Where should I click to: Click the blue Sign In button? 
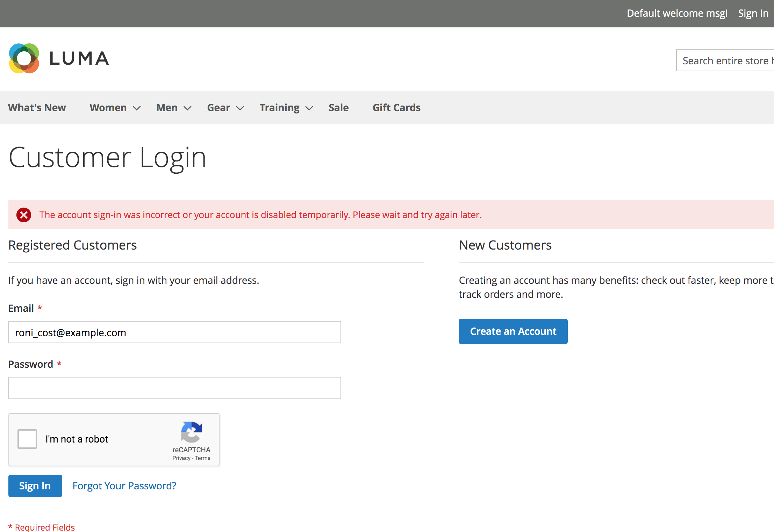click(x=35, y=486)
